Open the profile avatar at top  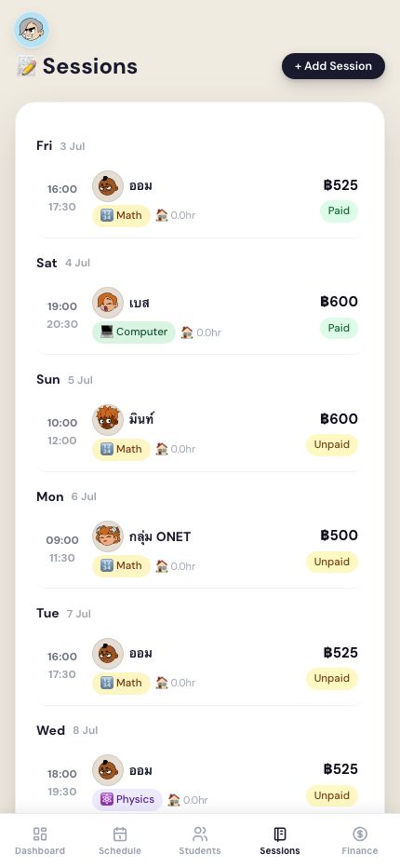(32, 30)
